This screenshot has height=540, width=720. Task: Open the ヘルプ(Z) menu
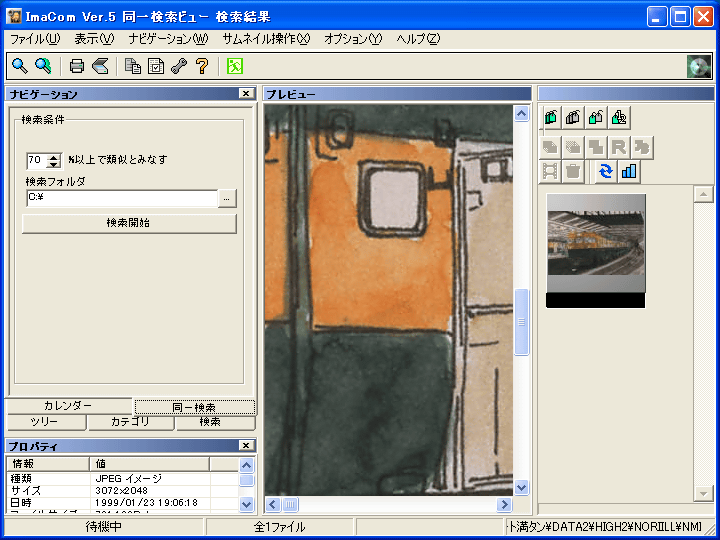[418, 39]
